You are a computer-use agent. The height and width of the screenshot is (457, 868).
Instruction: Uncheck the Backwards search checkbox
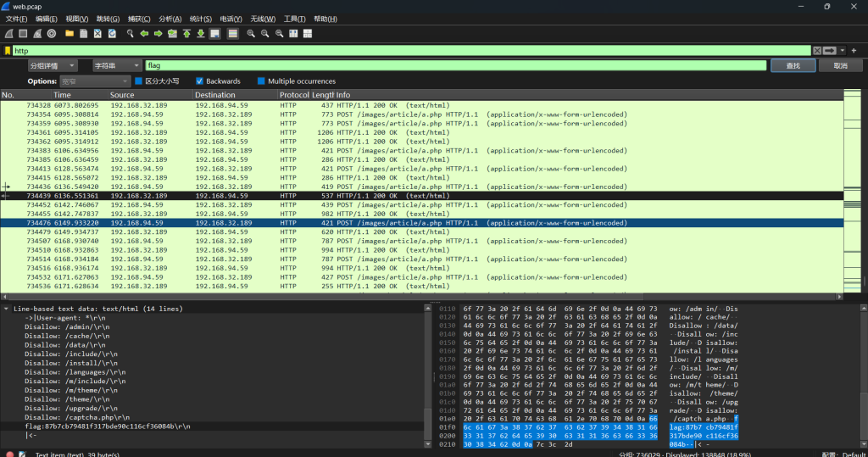[200, 81]
